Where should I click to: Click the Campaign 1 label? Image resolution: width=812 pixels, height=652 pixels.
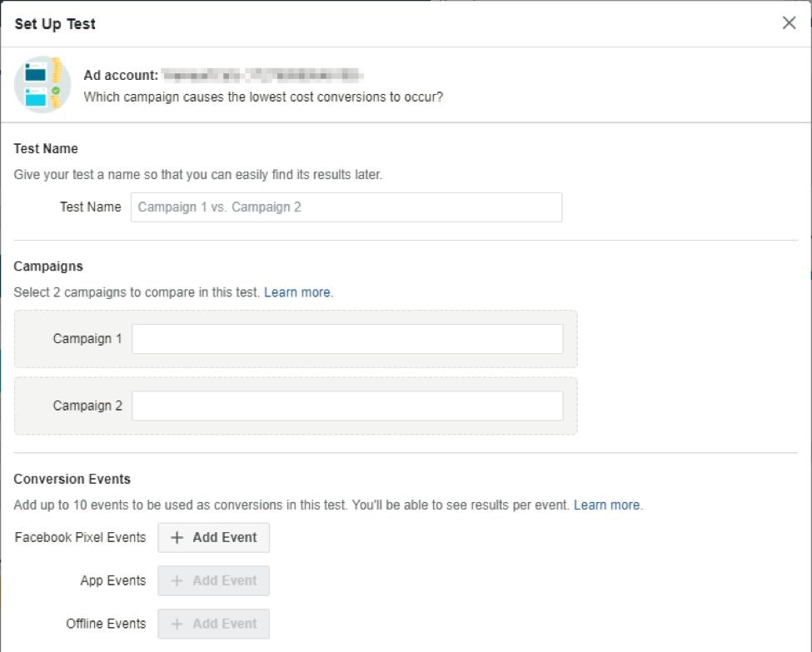click(x=87, y=339)
